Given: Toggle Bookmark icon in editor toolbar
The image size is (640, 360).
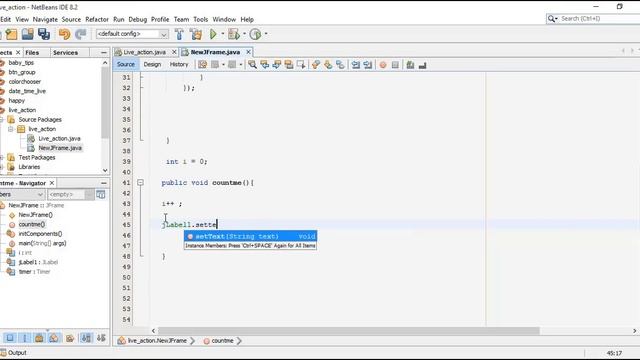Looking at the screenshot, I should click(x=340, y=64).
